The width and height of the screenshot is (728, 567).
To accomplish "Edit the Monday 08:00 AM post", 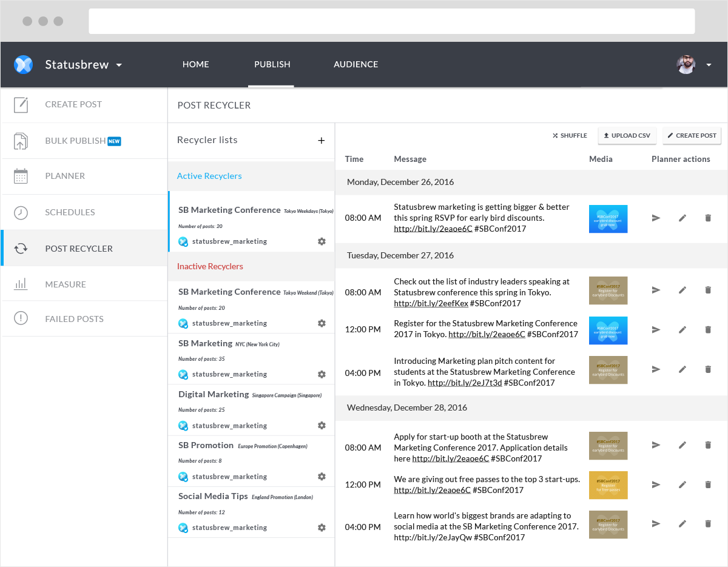I will [682, 218].
